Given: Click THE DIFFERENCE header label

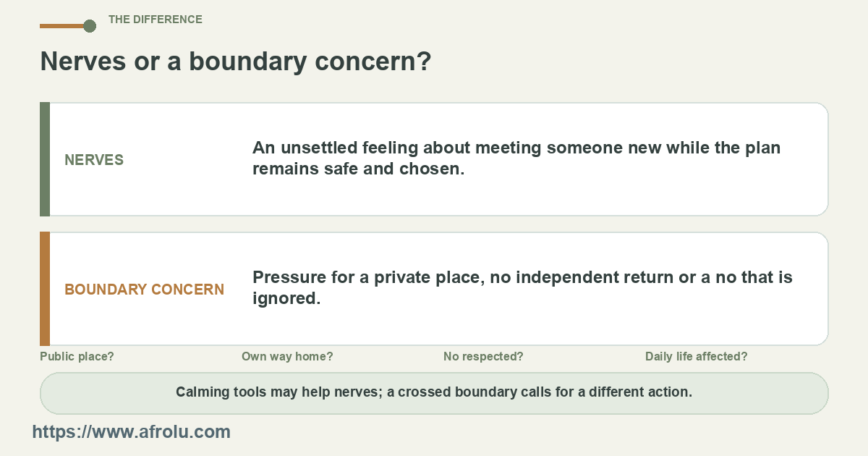Looking at the screenshot, I should 156,20.
